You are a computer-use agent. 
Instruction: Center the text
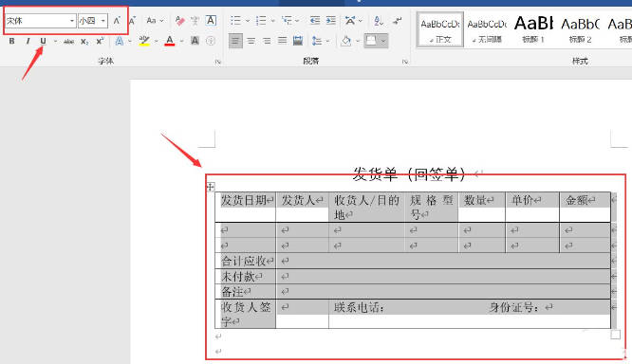(251, 41)
